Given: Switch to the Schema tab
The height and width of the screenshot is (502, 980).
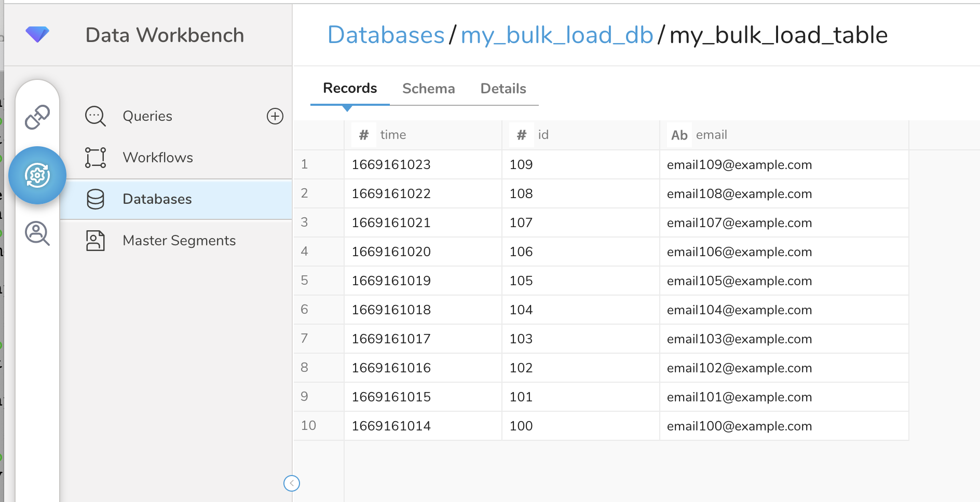Looking at the screenshot, I should pyautogui.click(x=428, y=89).
